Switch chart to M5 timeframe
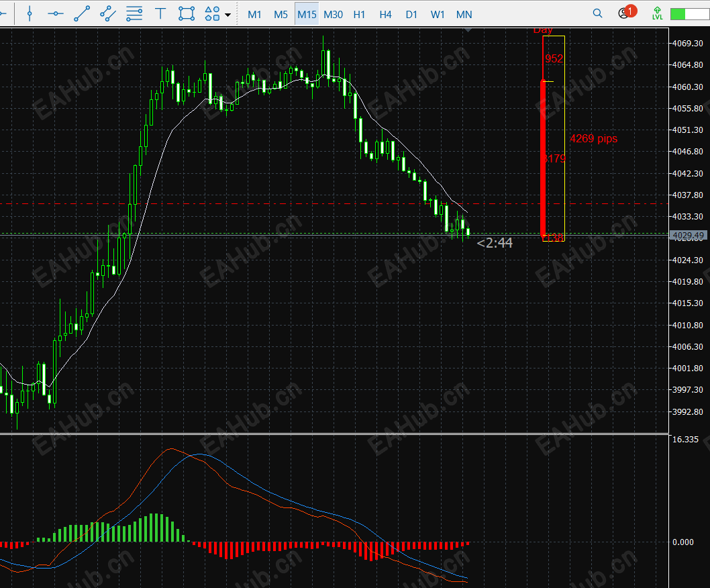The height and width of the screenshot is (588, 710). 281,15
